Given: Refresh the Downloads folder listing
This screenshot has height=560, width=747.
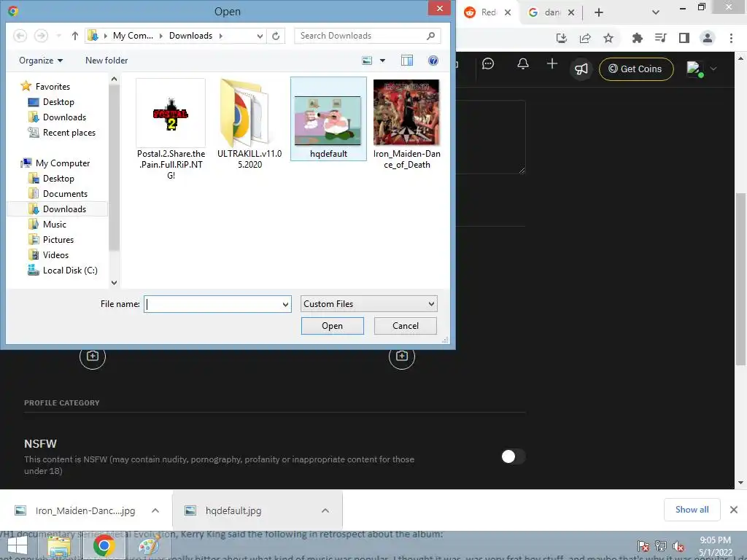Looking at the screenshot, I should 276,36.
